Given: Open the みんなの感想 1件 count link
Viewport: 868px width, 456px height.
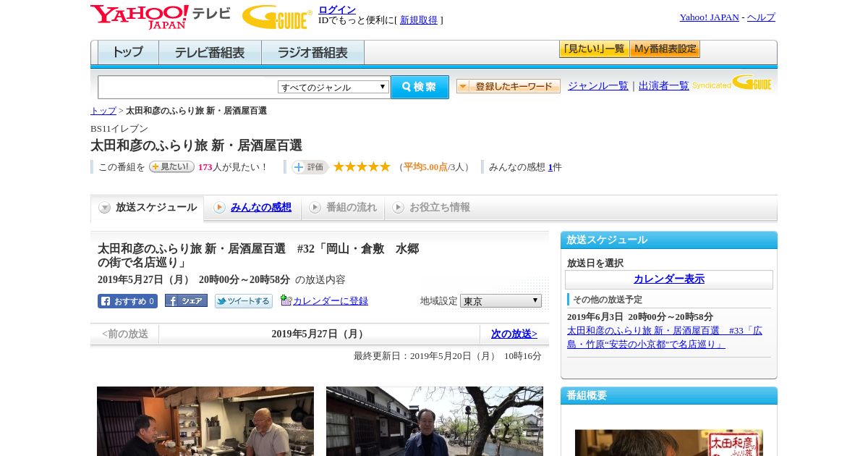Looking at the screenshot, I should (550, 167).
